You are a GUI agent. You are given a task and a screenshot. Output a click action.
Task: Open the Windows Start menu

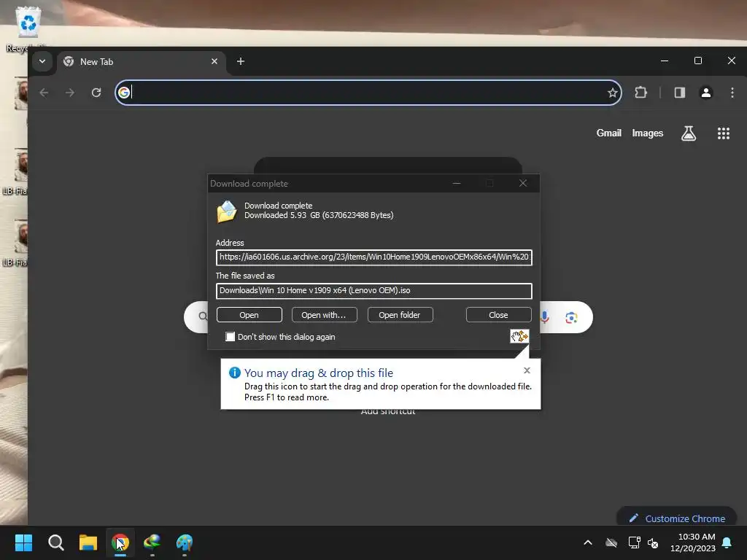pos(23,542)
